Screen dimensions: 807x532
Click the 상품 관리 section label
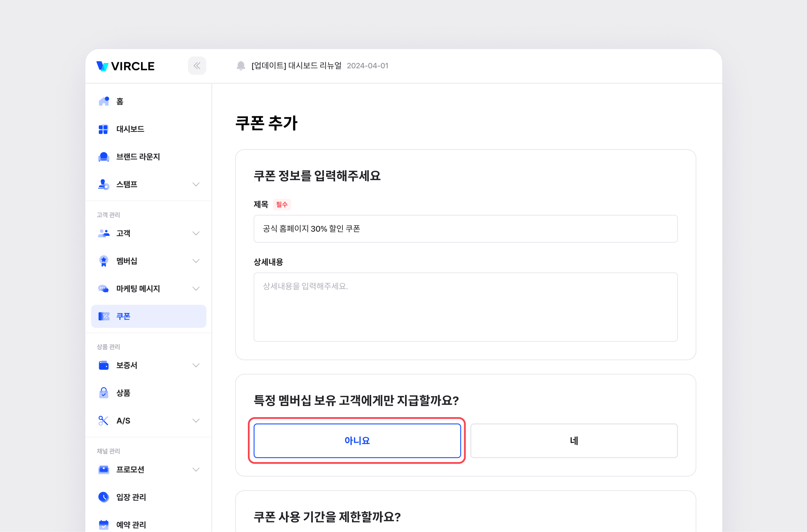[108, 347]
